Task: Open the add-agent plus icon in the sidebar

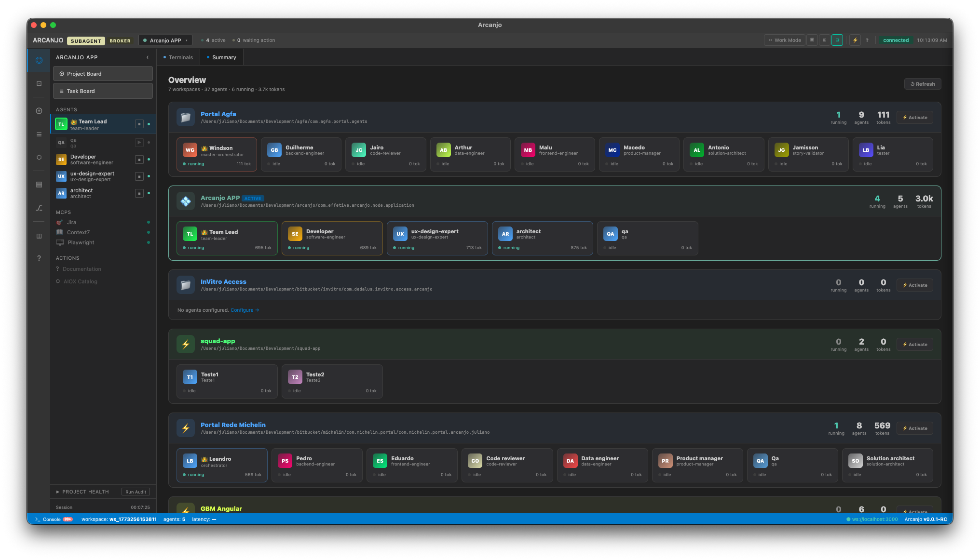Action: point(39,110)
